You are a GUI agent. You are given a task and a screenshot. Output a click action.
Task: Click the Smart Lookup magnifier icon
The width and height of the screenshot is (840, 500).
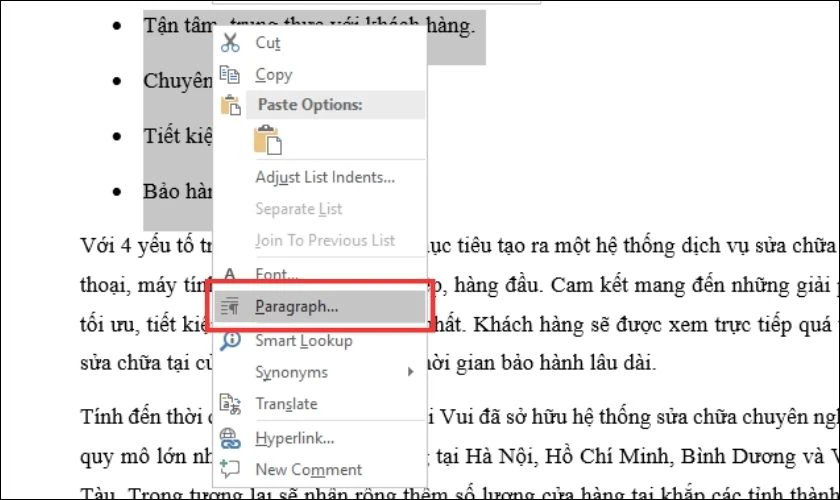[x=230, y=340]
